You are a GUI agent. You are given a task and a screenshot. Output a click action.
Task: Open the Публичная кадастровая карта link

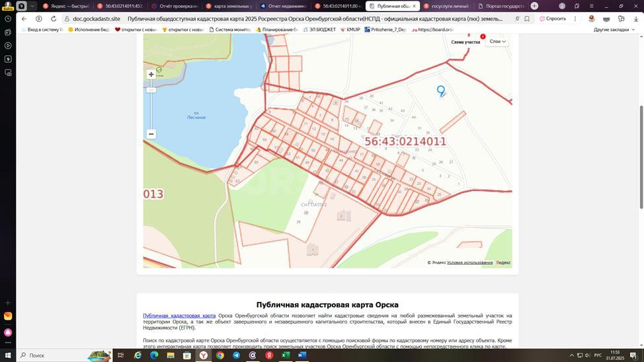[179, 316]
